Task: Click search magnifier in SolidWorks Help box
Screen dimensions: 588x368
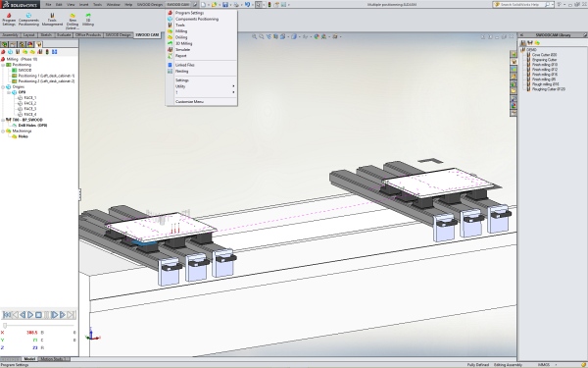Action: (x=547, y=5)
